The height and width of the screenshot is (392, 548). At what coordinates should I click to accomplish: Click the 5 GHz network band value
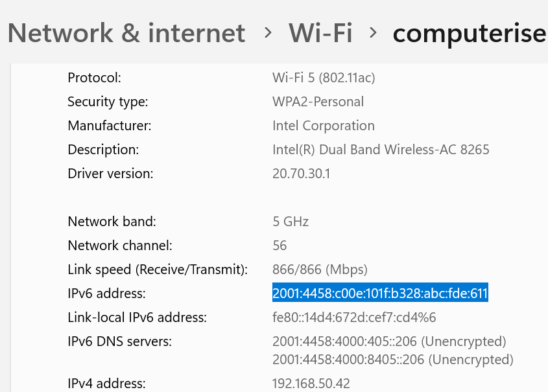[x=291, y=222]
